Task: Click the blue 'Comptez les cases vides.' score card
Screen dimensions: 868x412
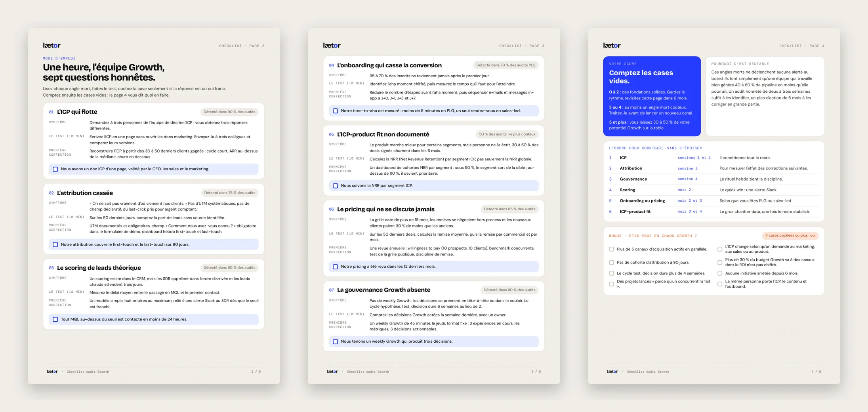Action: click(x=652, y=96)
